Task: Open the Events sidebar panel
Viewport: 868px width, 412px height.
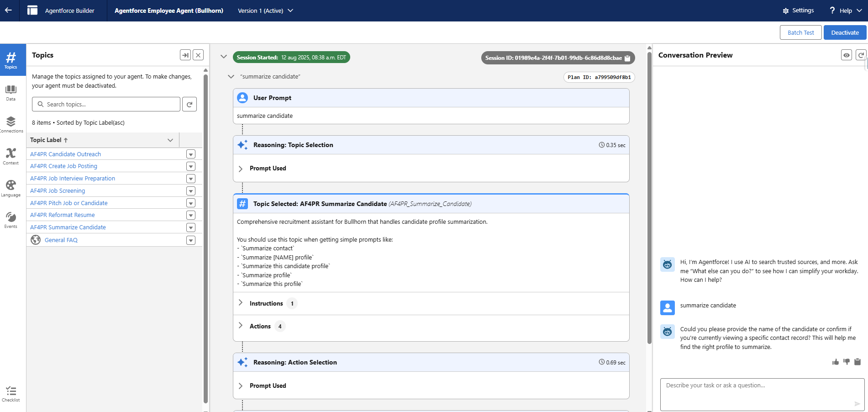Action: (x=11, y=220)
